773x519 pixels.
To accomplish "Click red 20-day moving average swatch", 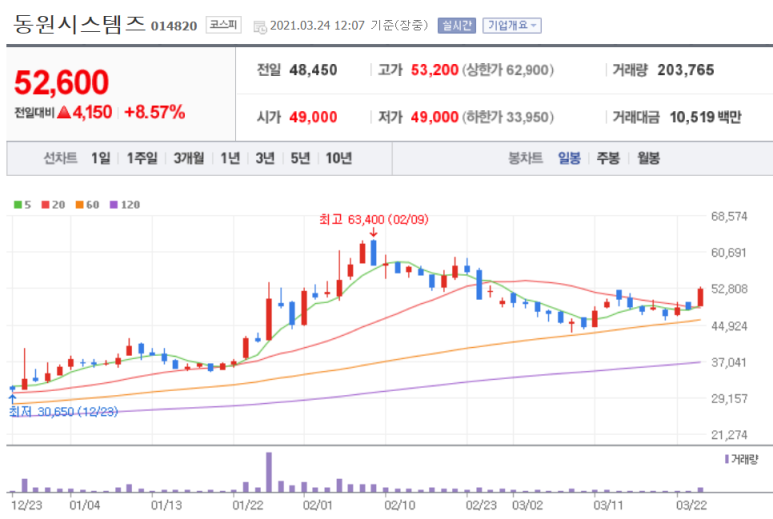I will coord(45,205).
